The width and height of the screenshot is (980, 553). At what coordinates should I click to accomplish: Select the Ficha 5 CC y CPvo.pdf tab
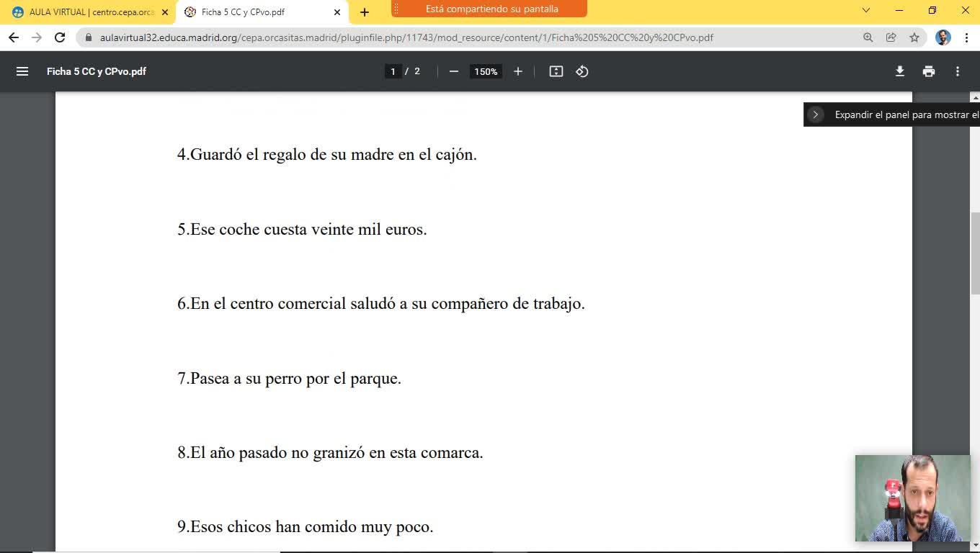click(x=262, y=12)
